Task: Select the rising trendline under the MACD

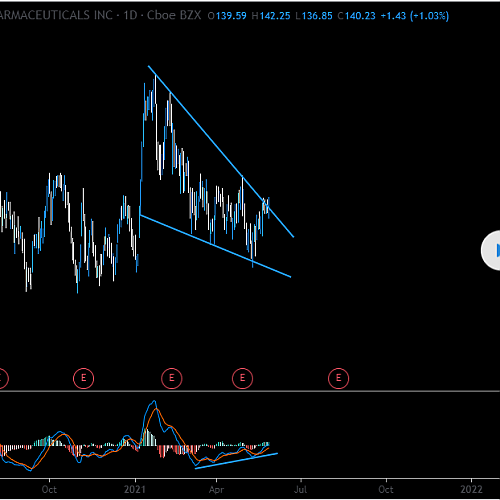Action: tap(236, 461)
